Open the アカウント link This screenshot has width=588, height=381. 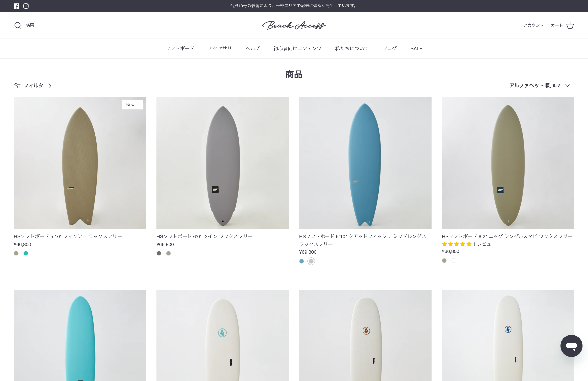533,25
